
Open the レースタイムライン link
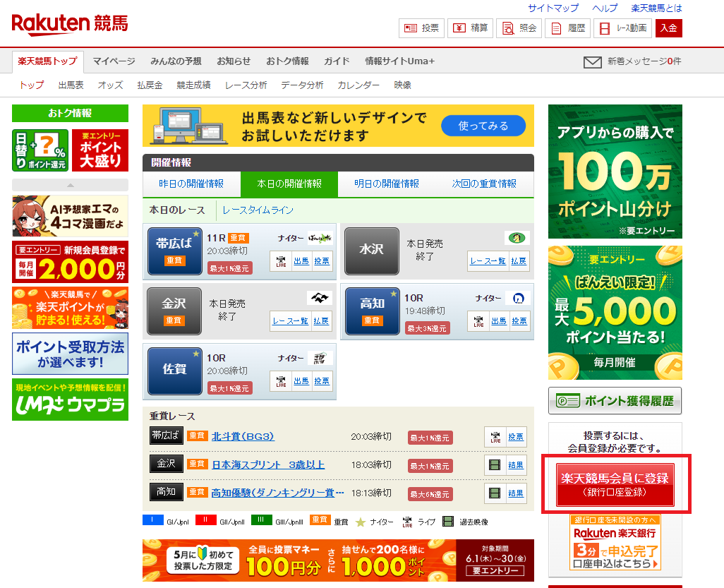(258, 210)
